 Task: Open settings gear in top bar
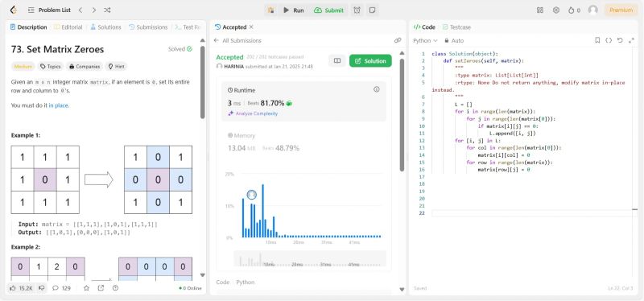(x=556, y=10)
